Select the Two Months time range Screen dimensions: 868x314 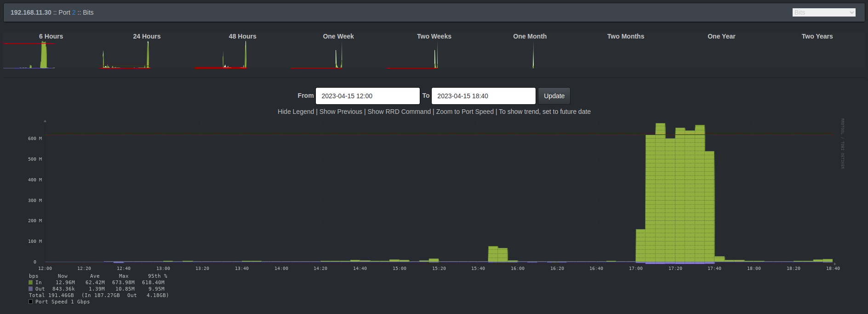pos(625,36)
